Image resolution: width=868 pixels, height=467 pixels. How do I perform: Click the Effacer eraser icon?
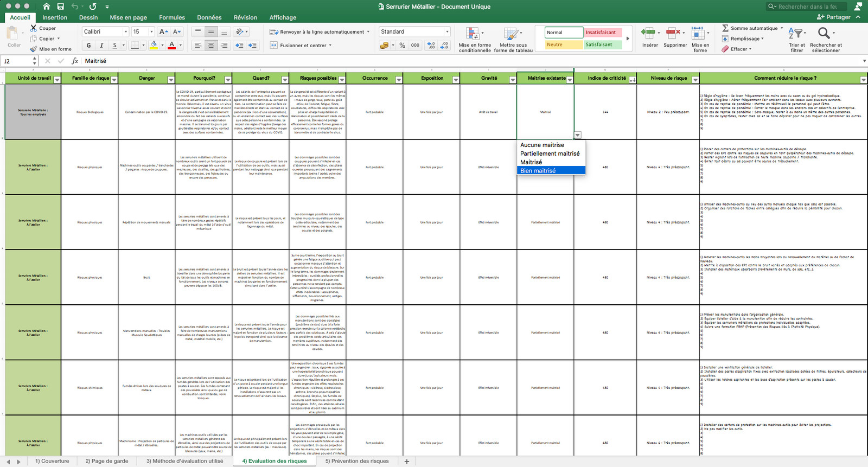(725, 49)
